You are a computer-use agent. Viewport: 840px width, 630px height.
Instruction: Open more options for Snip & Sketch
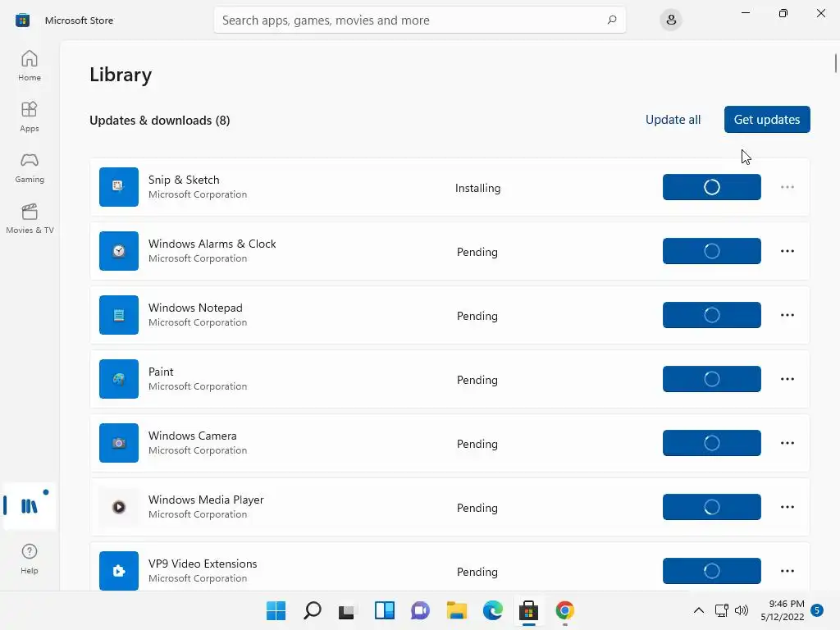click(x=787, y=187)
